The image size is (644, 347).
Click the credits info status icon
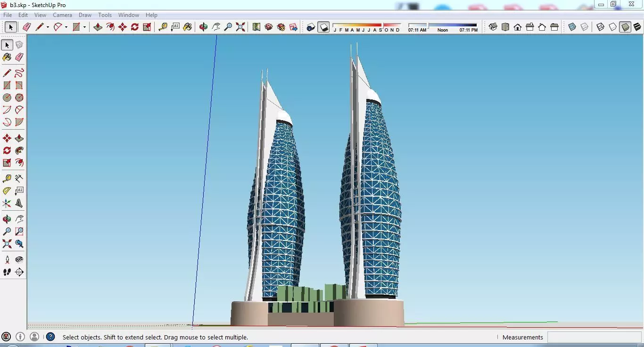coord(20,337)
